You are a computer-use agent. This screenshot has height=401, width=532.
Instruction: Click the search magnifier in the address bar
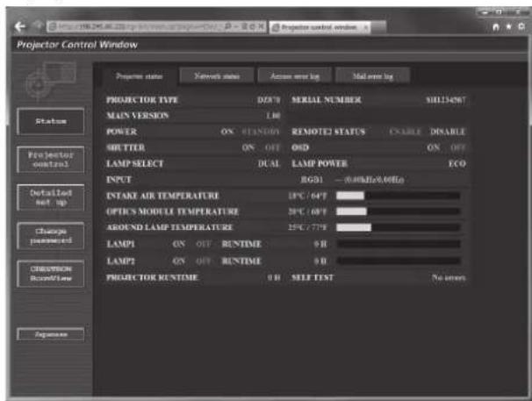click(x=227, y=26)
